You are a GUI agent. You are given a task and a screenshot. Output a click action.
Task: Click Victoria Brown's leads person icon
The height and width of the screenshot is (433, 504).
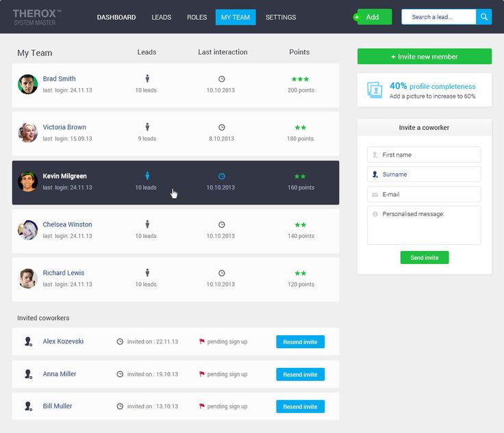pos(147,127)
